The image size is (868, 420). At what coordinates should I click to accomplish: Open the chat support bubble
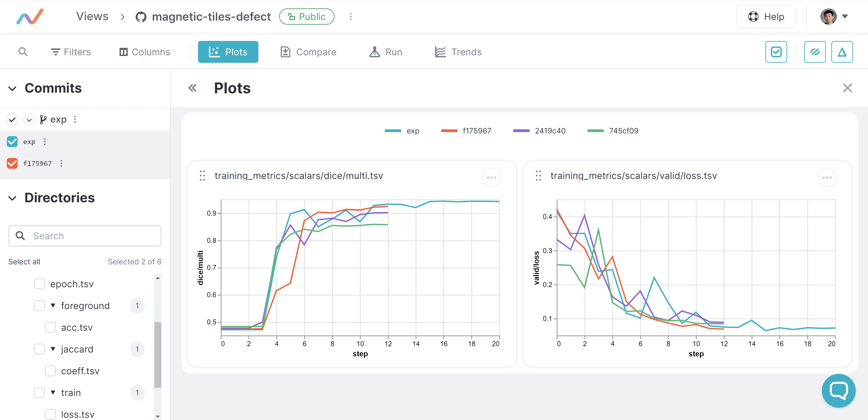pos(838,390)
